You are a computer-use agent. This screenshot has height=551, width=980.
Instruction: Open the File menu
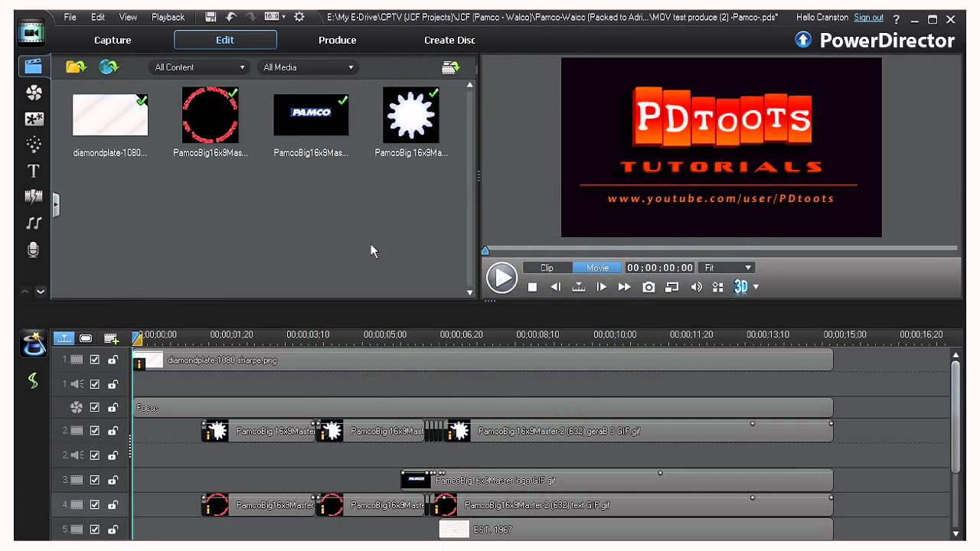(x=70, y=17)
